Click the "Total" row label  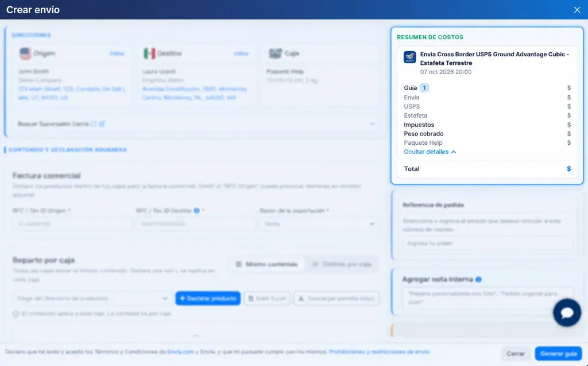411,168
